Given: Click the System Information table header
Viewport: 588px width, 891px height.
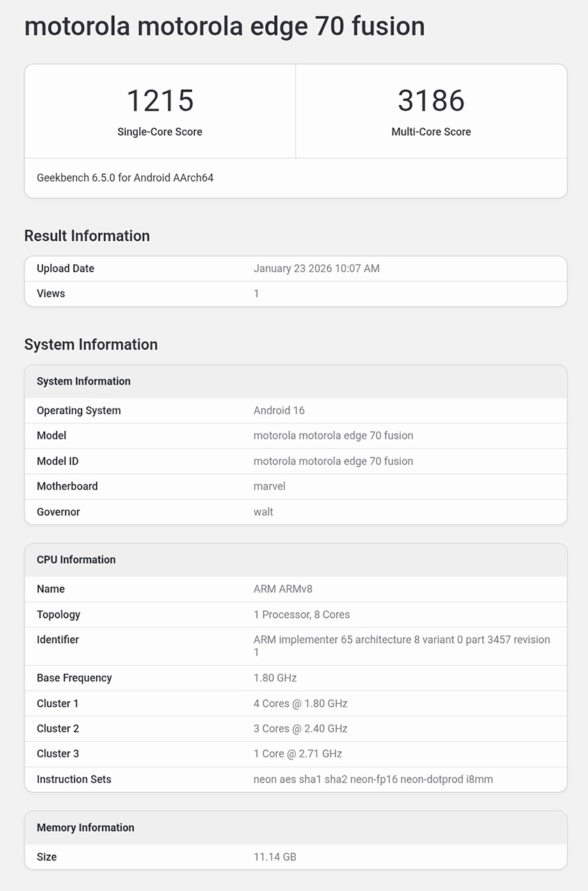Looking at the screenshot, I should (x=84, y=381).
